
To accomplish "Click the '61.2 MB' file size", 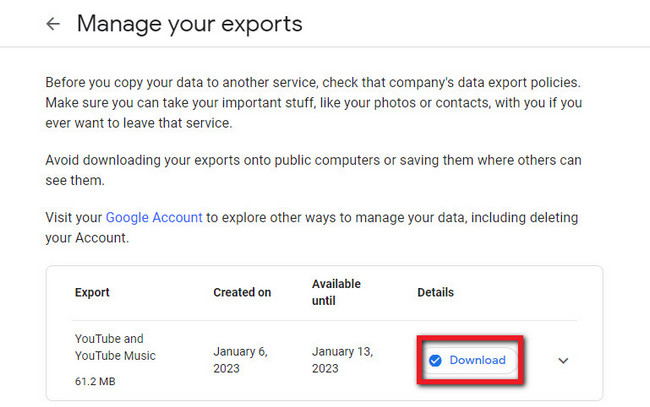I will tap(95, 381).
